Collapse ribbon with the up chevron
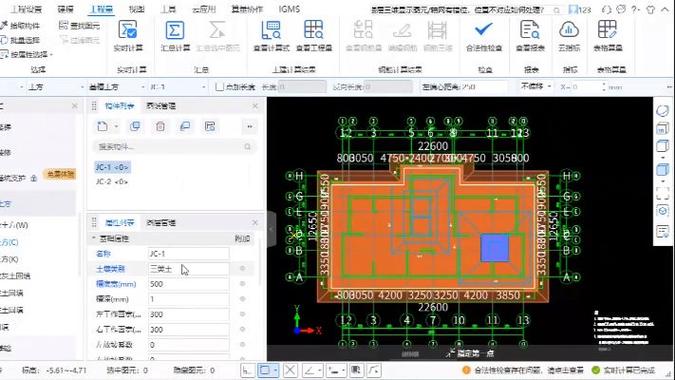The width and height of the screenshot is (675, 380). pos(665,9)
